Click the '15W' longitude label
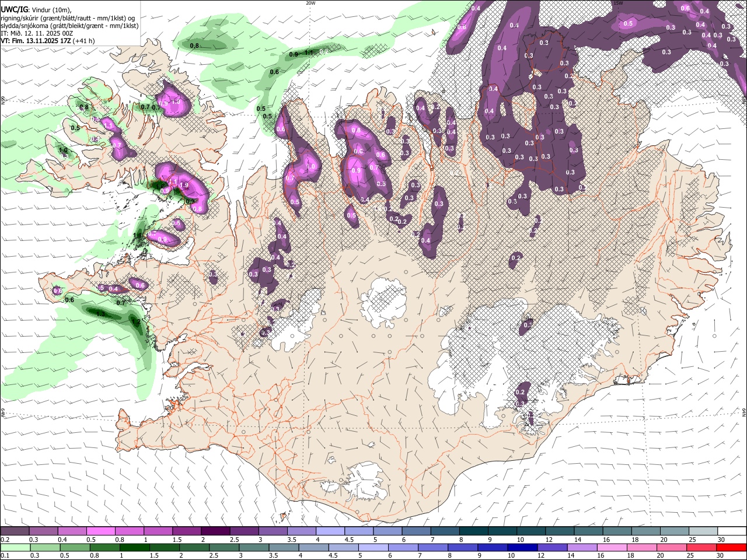The height and width of the screenshot is (560, 747). click(x=617, y=3)
